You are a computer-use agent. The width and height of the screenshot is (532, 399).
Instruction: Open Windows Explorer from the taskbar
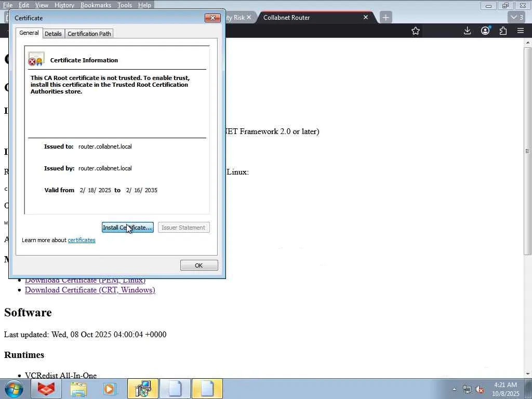coord(78,389)
